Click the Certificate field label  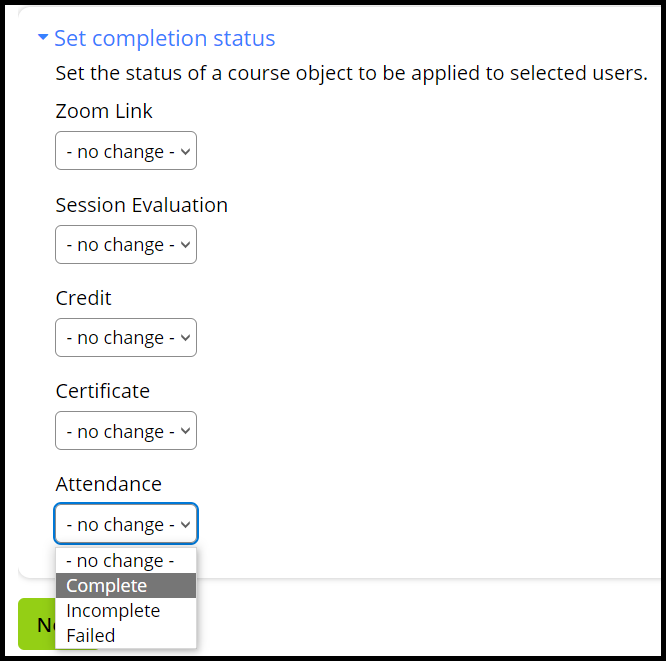(103, 391)
